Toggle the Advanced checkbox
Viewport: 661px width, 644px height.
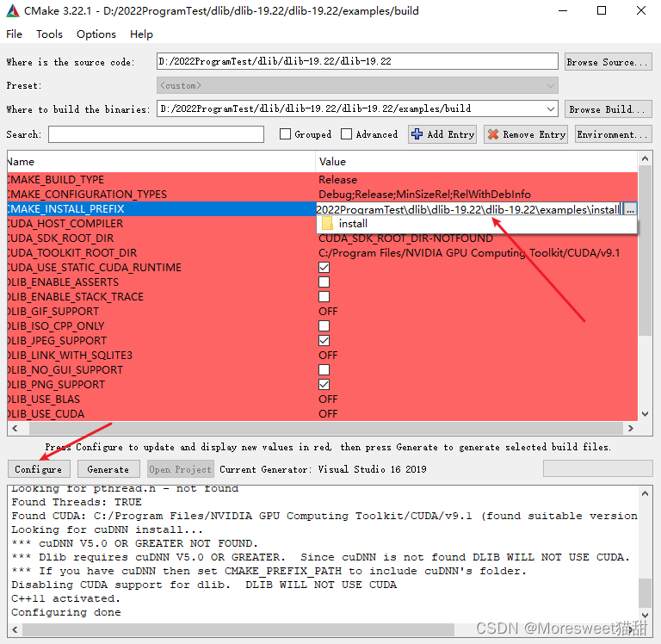tap(347, 134)
